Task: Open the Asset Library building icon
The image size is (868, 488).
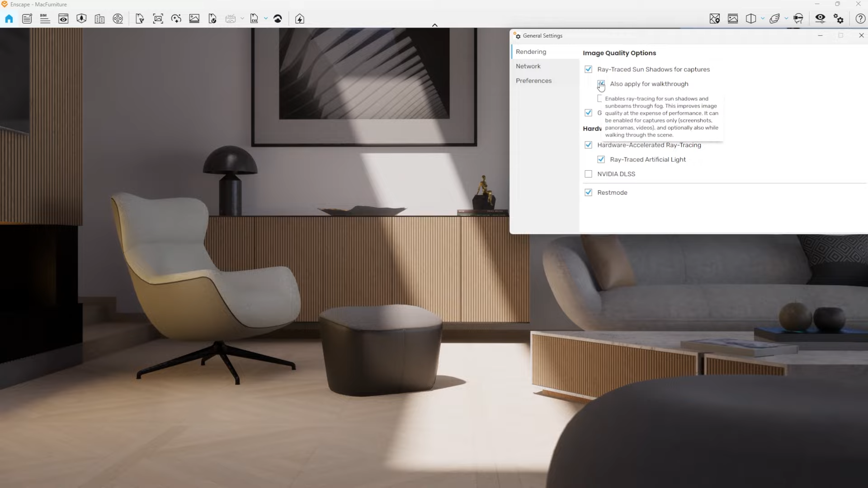Action: tap(99, 19)
